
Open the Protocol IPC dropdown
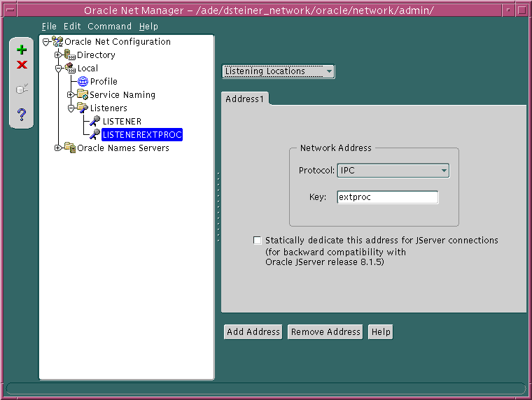[x=393, y=171]
